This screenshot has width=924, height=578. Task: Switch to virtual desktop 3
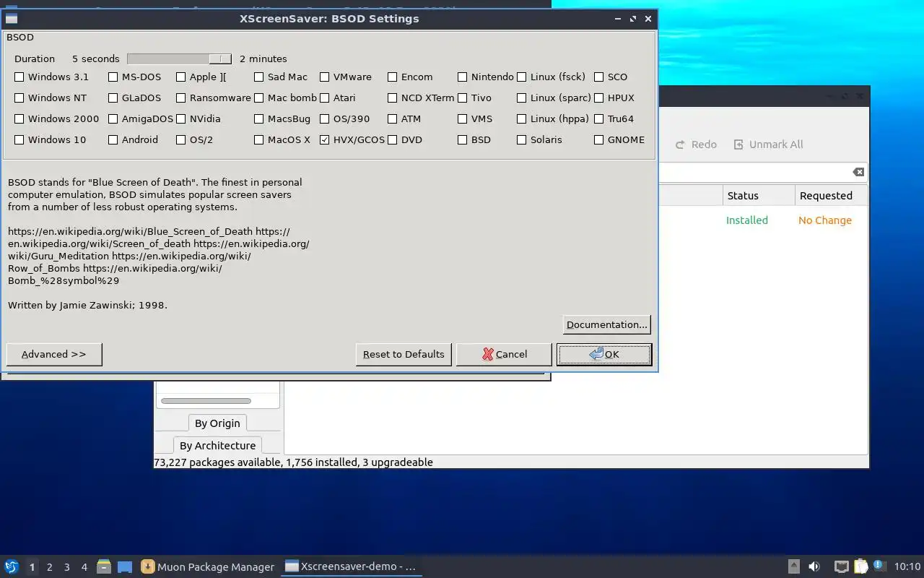point(66,567)
